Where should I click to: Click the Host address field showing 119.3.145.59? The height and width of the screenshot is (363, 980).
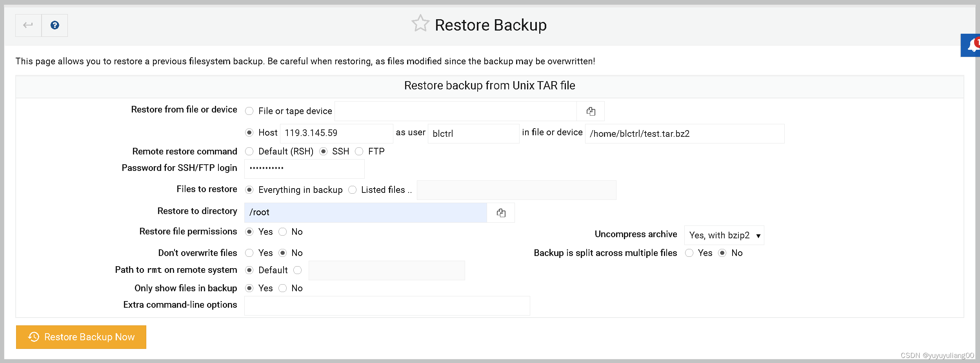336,133
